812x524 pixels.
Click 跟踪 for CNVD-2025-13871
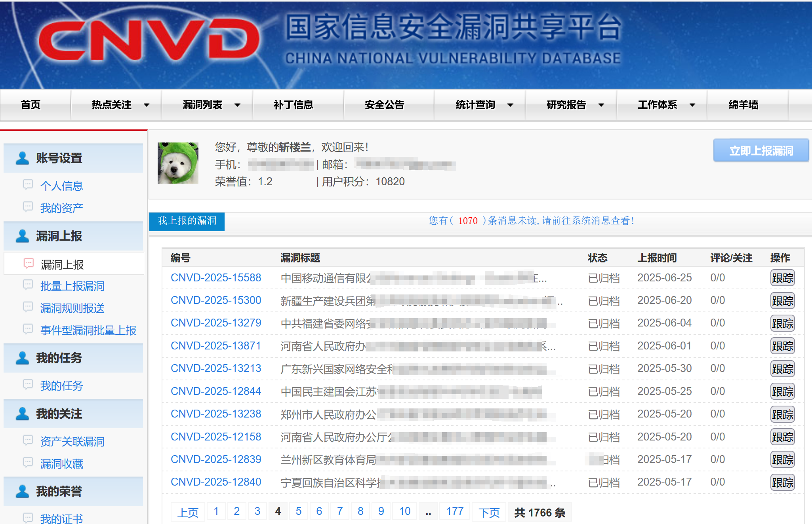[x=782, y=346]
